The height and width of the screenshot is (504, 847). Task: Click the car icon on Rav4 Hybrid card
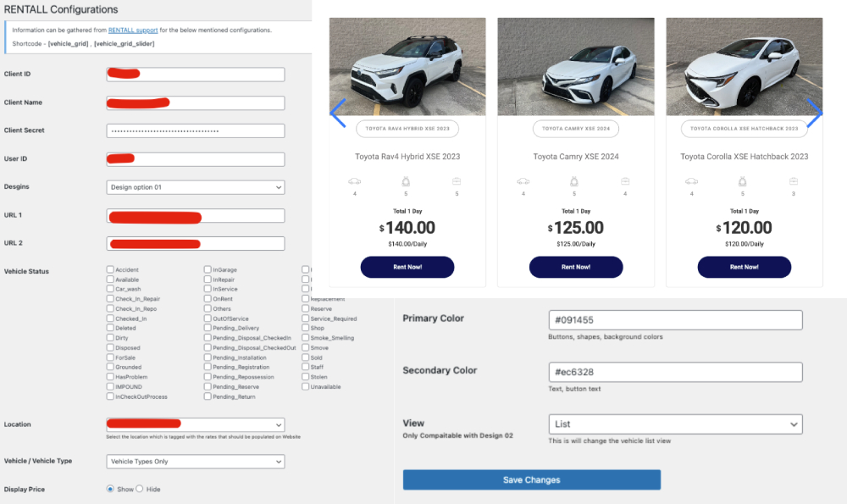click(355, 180)
